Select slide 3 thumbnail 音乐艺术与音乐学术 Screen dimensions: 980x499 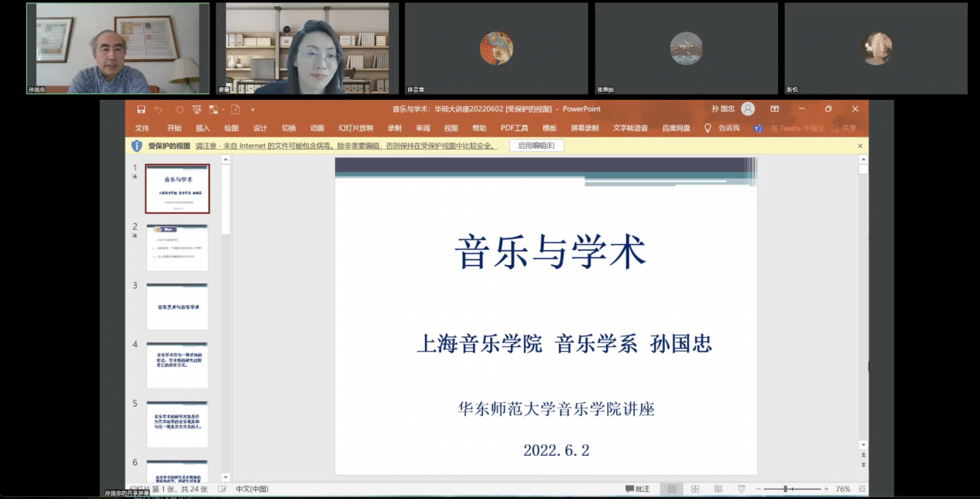coord(177,307)
